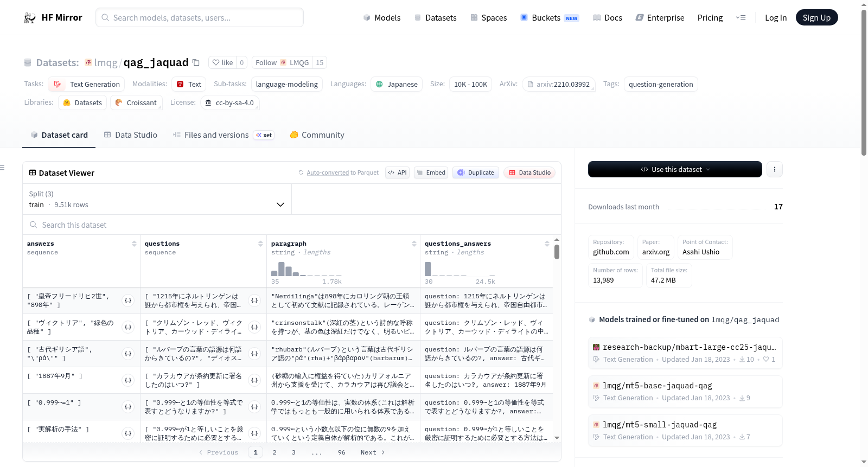This screenshot has width=868, height=467.
Task: Open Models in the top navigation
Action: (x=382, y=18)
